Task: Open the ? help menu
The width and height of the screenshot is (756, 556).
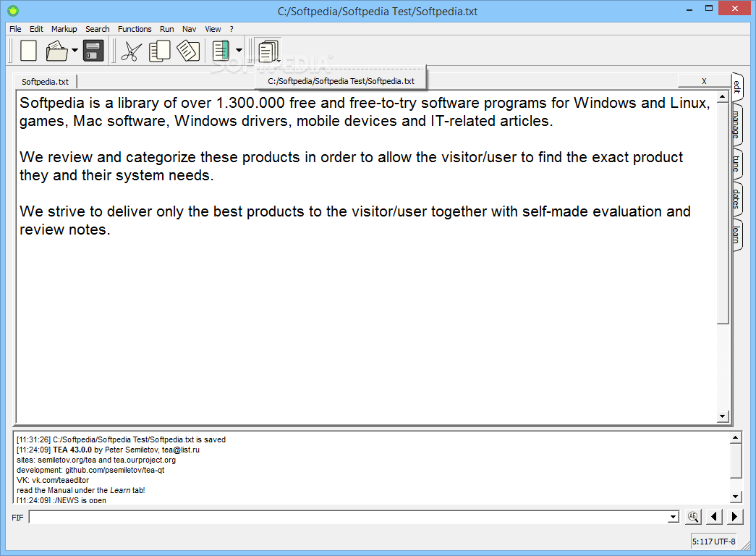Action: click(x=232, y=29)
